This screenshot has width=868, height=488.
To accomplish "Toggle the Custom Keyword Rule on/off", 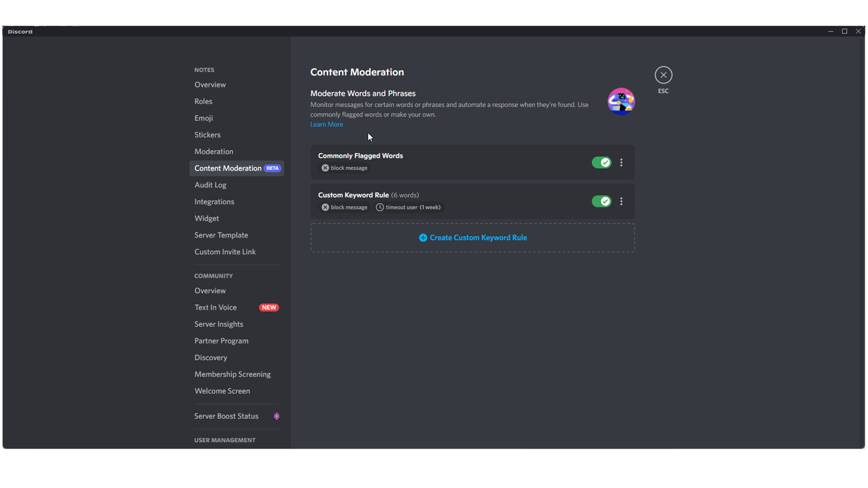I will pos(602,201).
